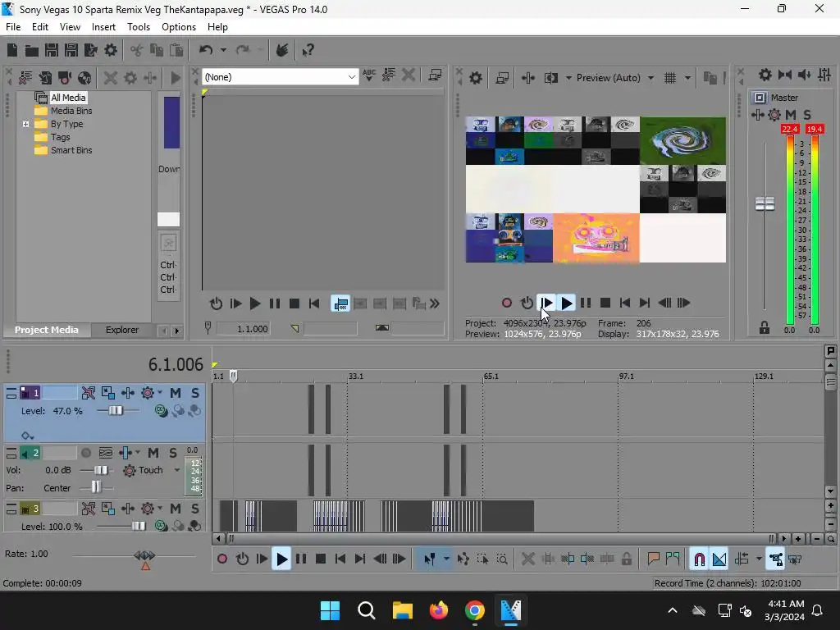Expand the By Type media bin
840x630 pixels.
[25, 125]
